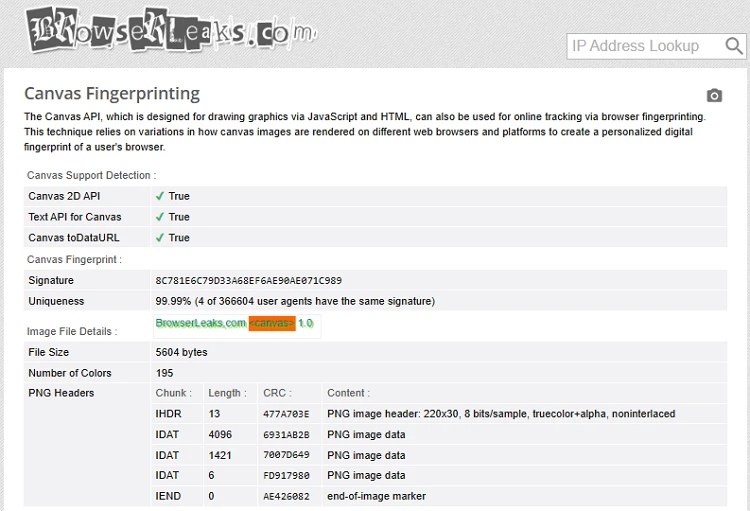Select the IHDR chunk row
Viewport: 750px width, 511px height.
point(168,414)
